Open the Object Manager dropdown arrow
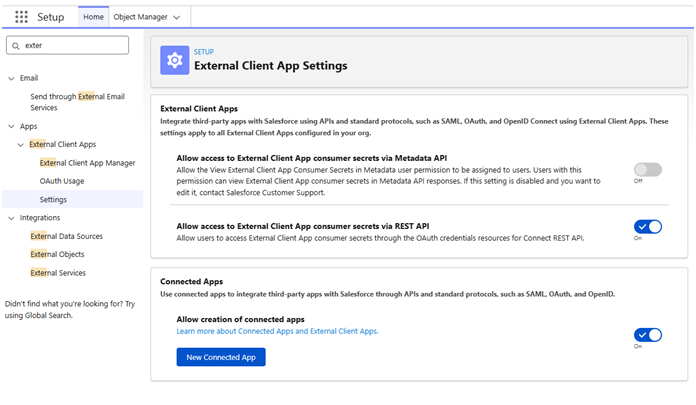The image size is (696, 405). (x=177, y=17)
